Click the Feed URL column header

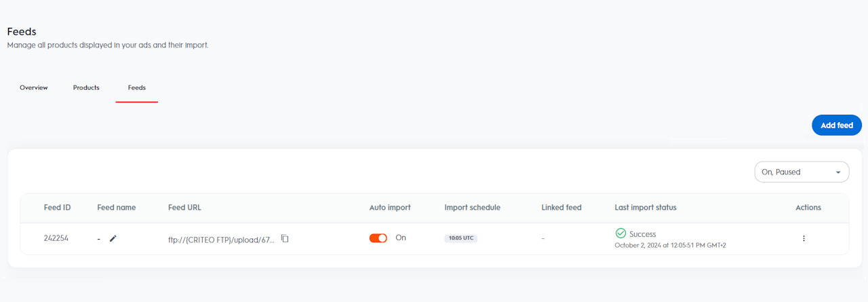(184, 208)
